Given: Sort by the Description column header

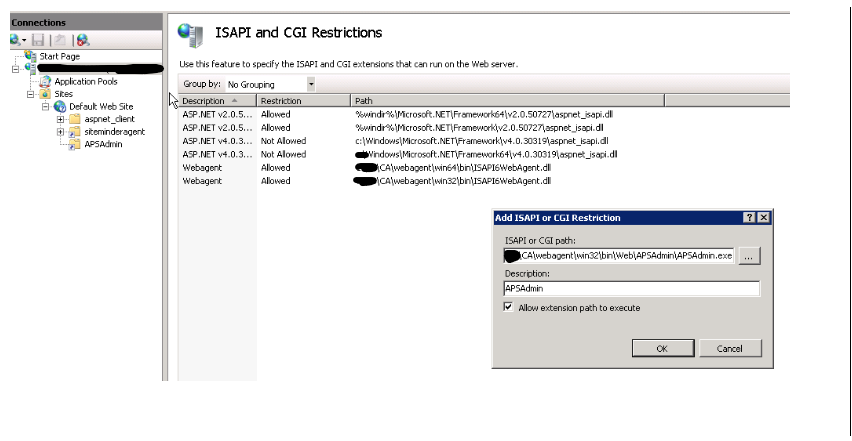Looking at the screenshot, I should 217,100.
